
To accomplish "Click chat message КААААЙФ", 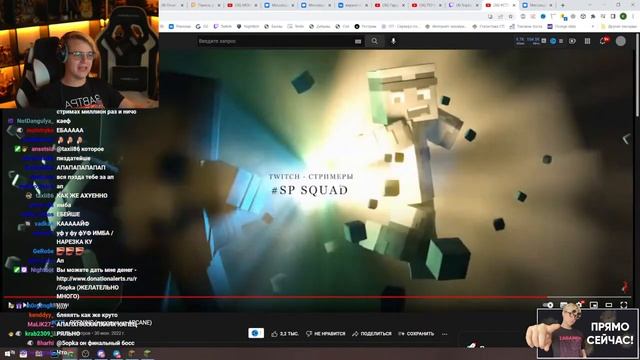I will pyautogui.click(x=73, y=223).
